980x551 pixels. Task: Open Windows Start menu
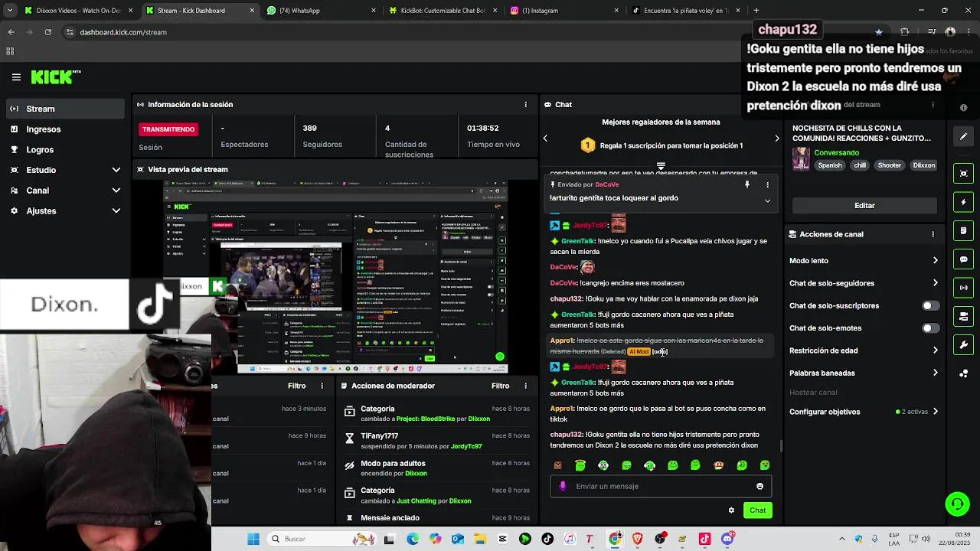point(253,539)
